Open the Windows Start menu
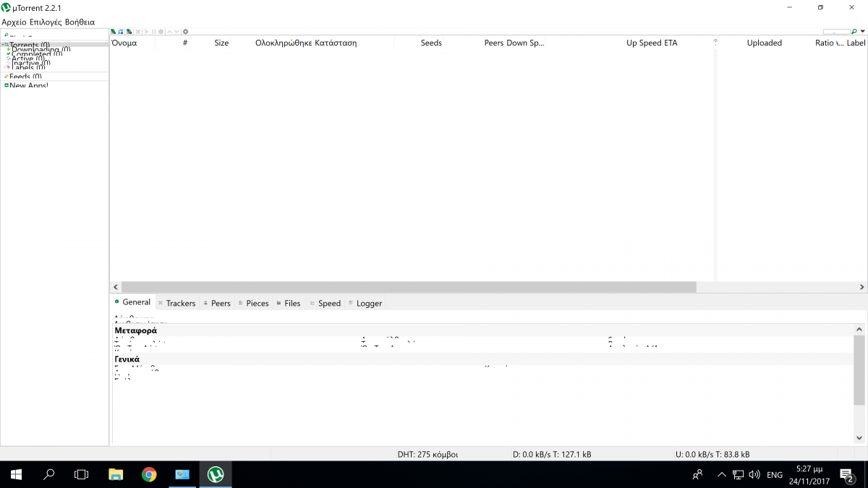This screenshot has width=868, height=488. (16, 474)
